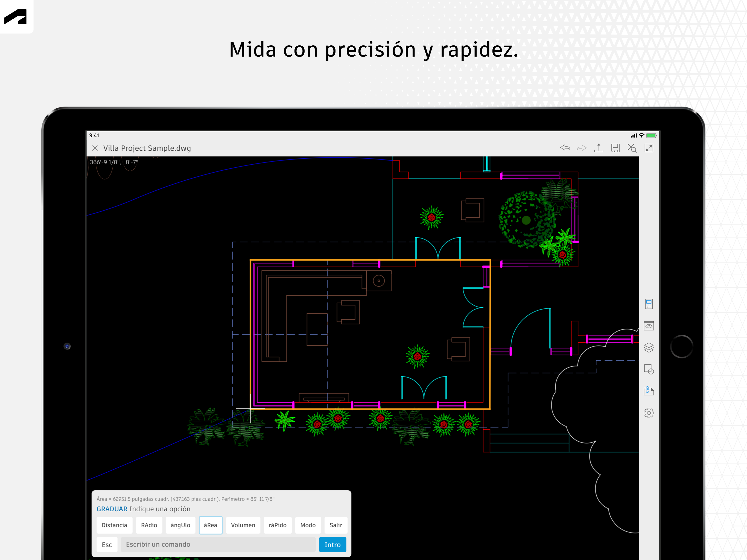This screenshot has width=747, height=560.
Task: Click the Escribir un comando field
Action: pos(218,544)
